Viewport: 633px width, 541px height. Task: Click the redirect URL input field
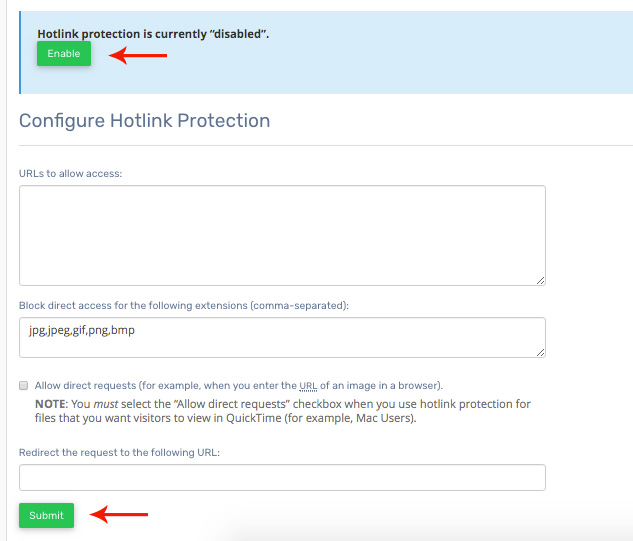pyautogui.click(x=282, y=477)
